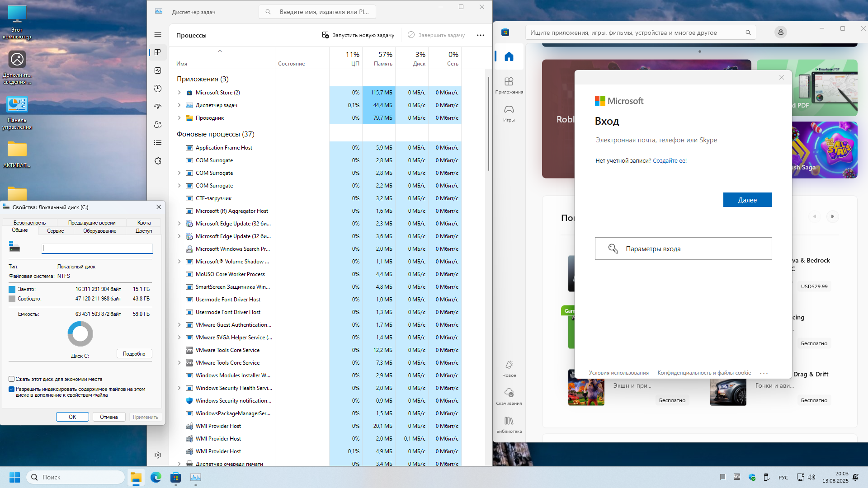Open Startup apps icon in Task Manager

[x=158, y=107]
